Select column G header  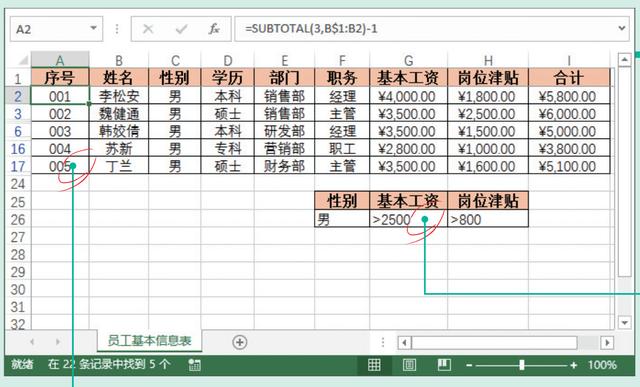click(408, 60)
